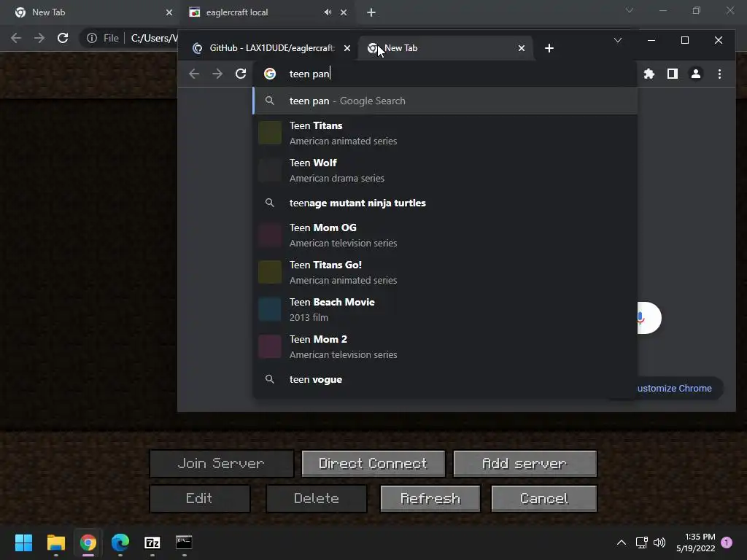This screenshot has width=747, height=560.
Task: Close the eaglercraft local tab
Action: tap(344, 12)
